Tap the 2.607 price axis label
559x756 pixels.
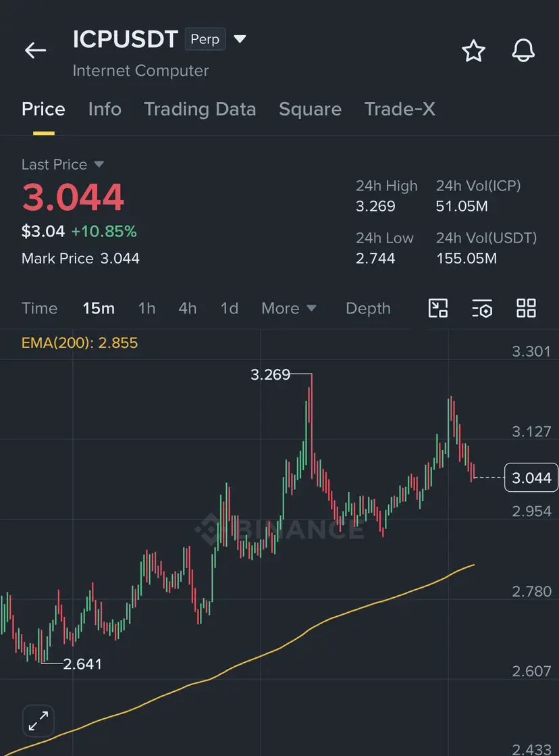531,672
